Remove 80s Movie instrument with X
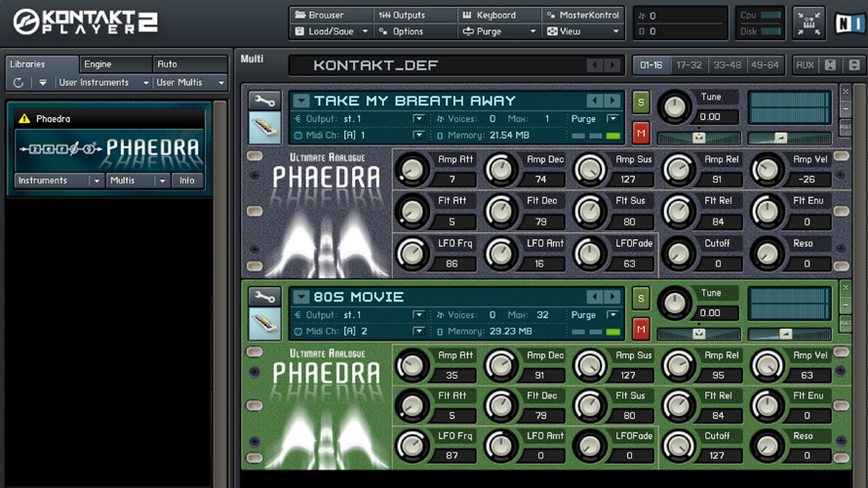 point(846,288)
